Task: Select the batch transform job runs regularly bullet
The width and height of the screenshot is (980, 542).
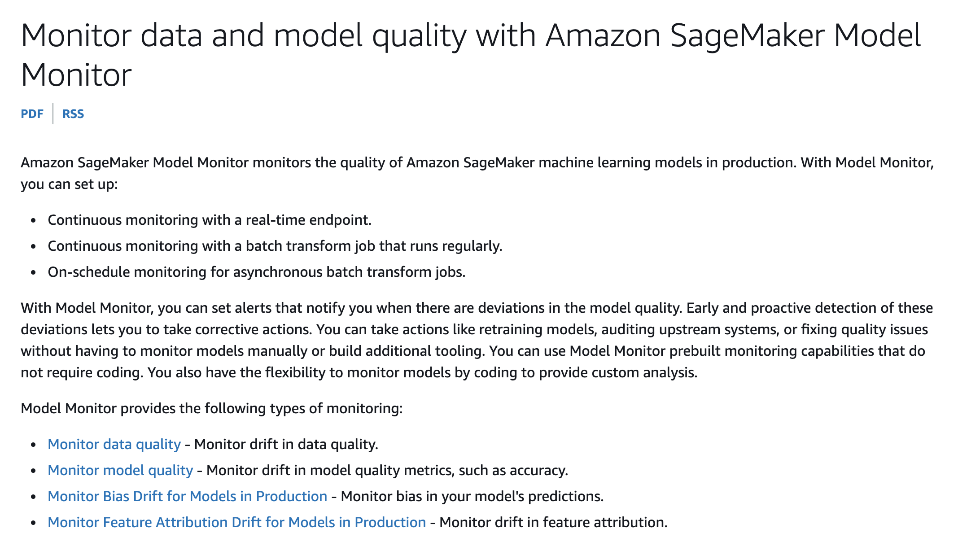Action: coord(275,246)
